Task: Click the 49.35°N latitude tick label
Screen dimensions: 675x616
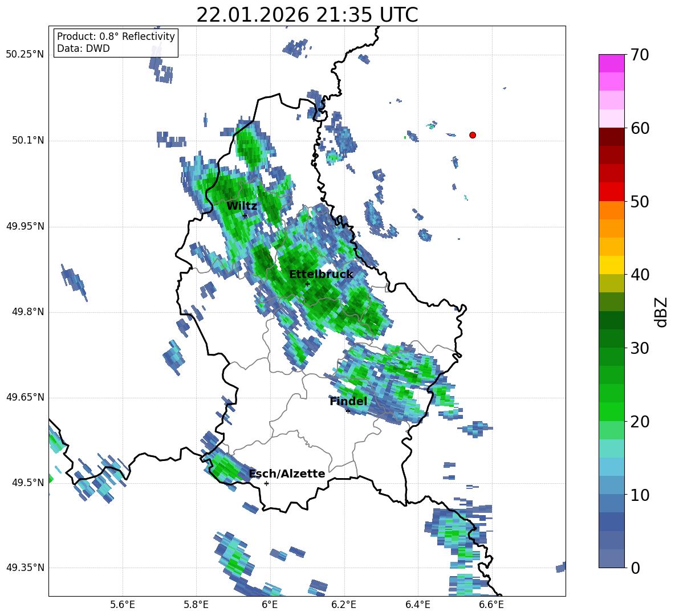Action: 25,568
